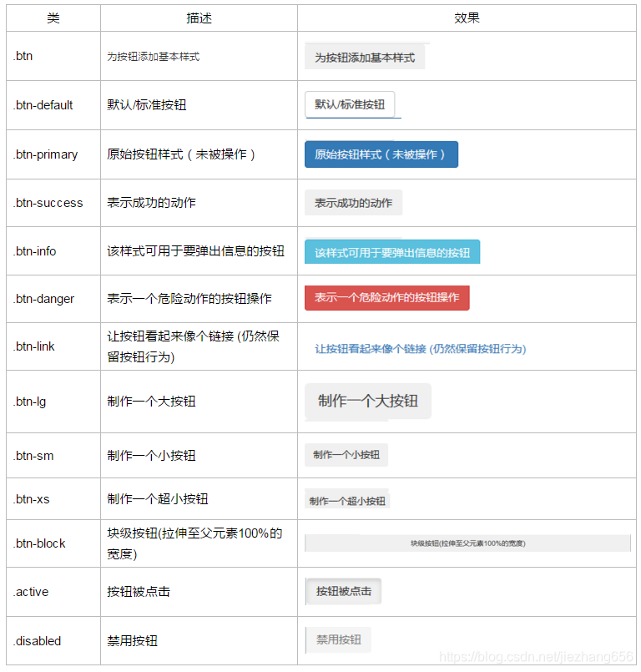Screen dimensions: 641x672
Task: Select description 表示一个危险动作的按钮操作 in middle column
Action: 189,298
